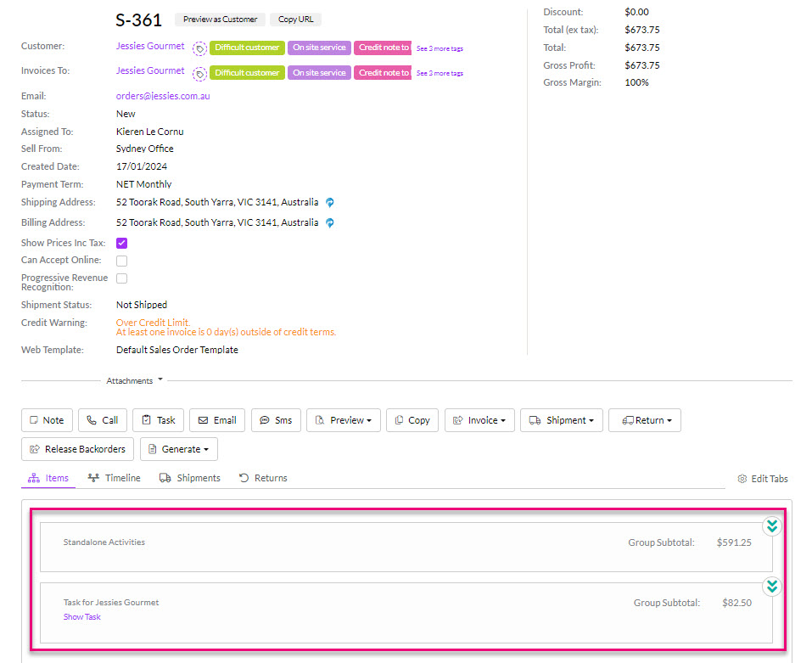Send an Sms message
The height and width of the screenshot is (663, 812).
pos(276,420)
